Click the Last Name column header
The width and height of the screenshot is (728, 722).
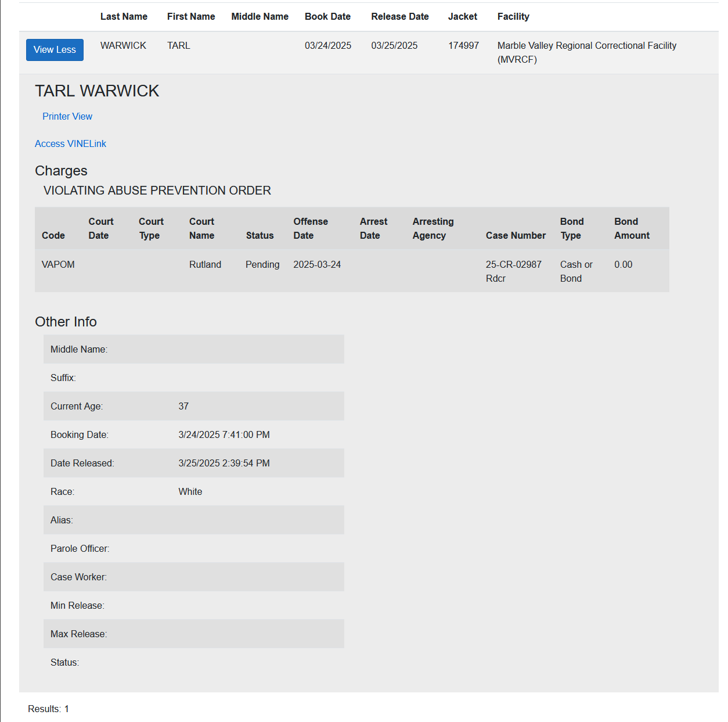[x=124, y=16]
